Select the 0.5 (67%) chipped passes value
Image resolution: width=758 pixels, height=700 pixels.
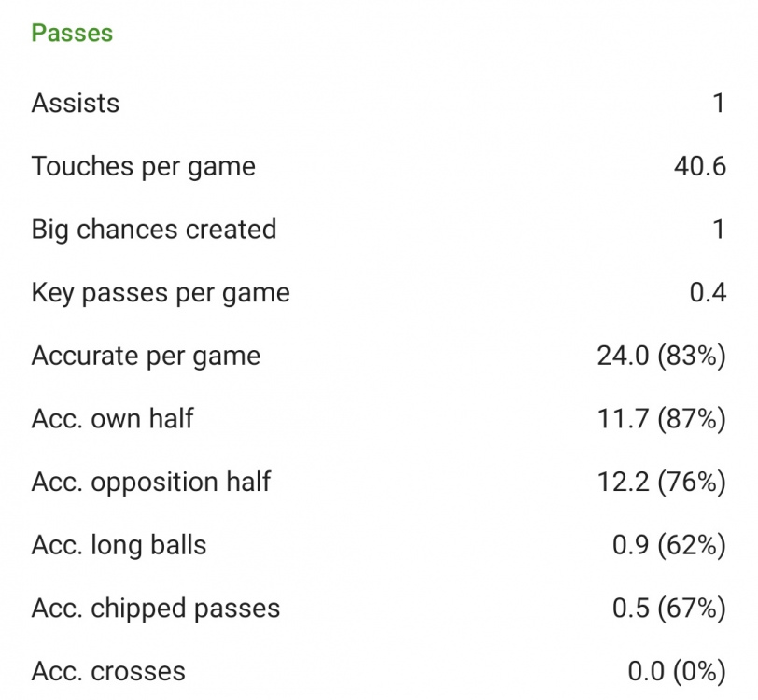[669, 609]
